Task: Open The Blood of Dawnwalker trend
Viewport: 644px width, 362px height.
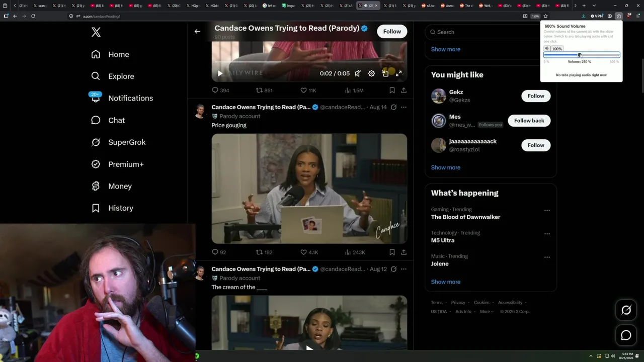Action: (466, 217)
